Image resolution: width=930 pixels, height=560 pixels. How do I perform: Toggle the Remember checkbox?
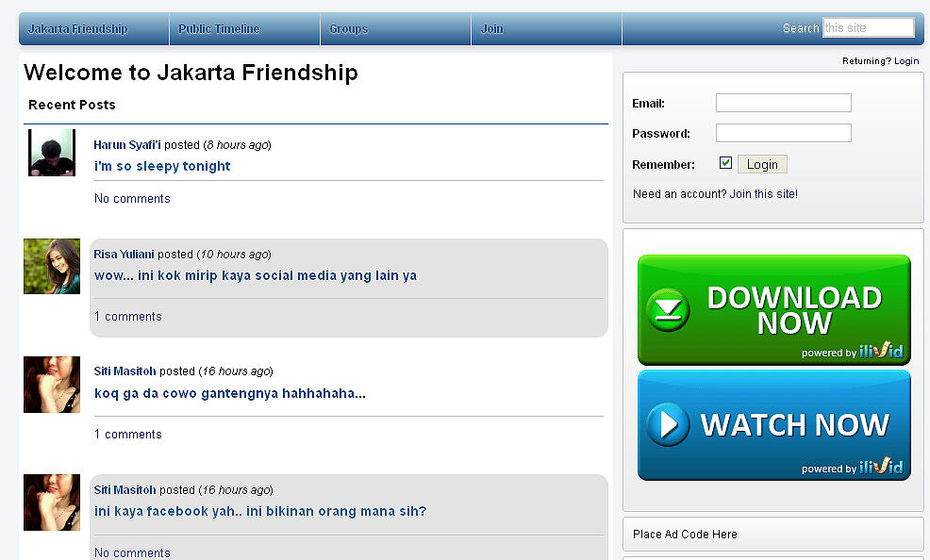tap(725, 163)
